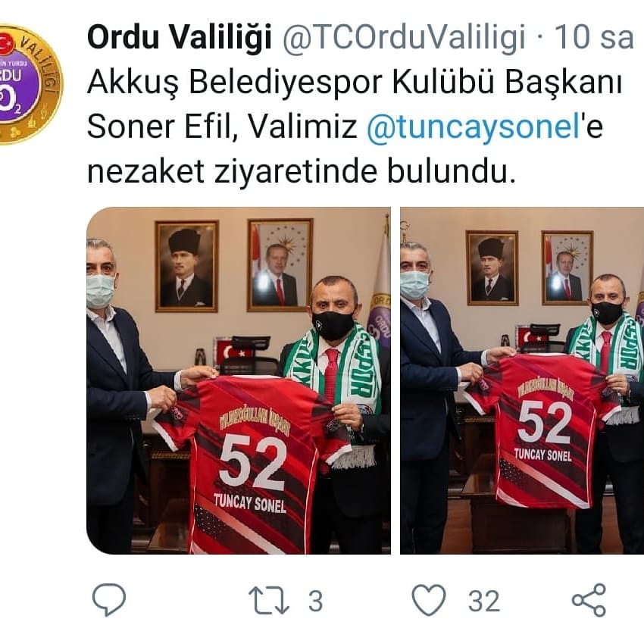Click the tweet text about Akkuş Belediyespor
Image resolution: width=644 pixels, height=644 pixels.
355,126
